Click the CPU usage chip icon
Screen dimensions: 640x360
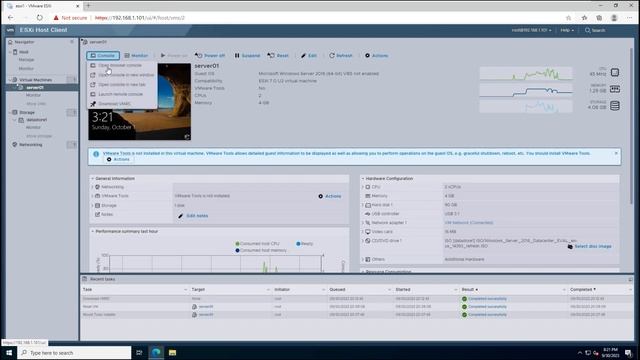click(x=615, y=73)
